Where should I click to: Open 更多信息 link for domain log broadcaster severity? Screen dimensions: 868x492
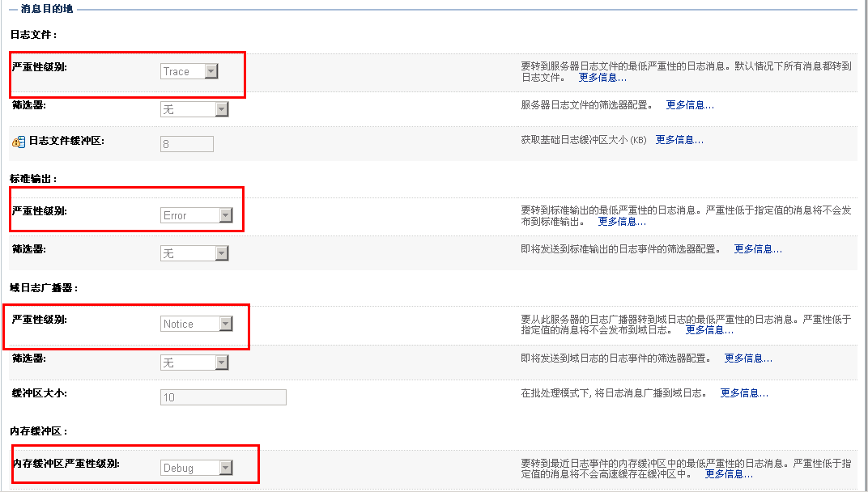tap(709, 330)
